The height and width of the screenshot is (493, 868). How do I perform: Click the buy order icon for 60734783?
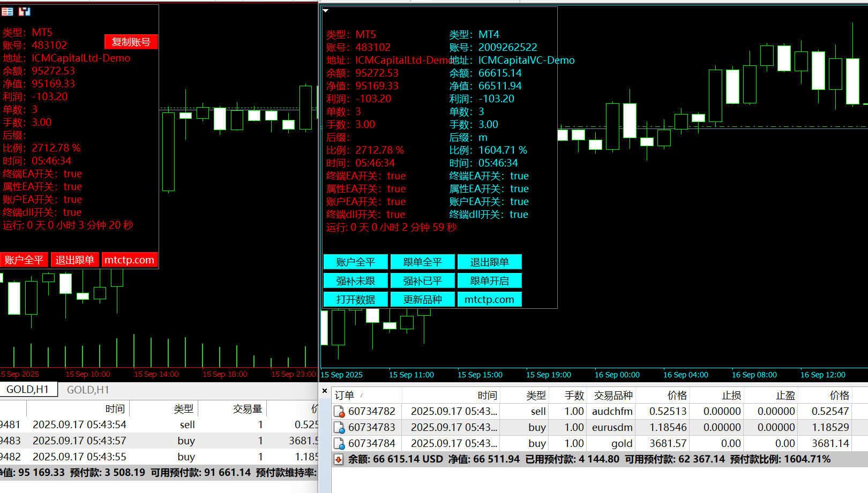point(339,428)
